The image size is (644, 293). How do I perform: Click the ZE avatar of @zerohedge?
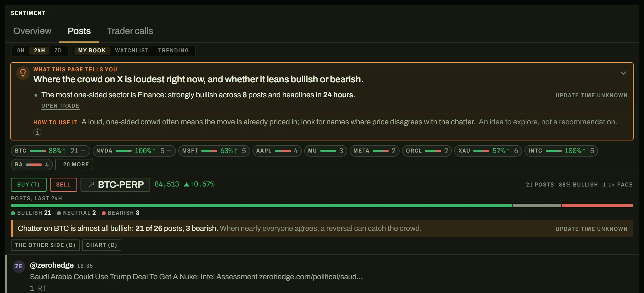[x=19, y=266]
